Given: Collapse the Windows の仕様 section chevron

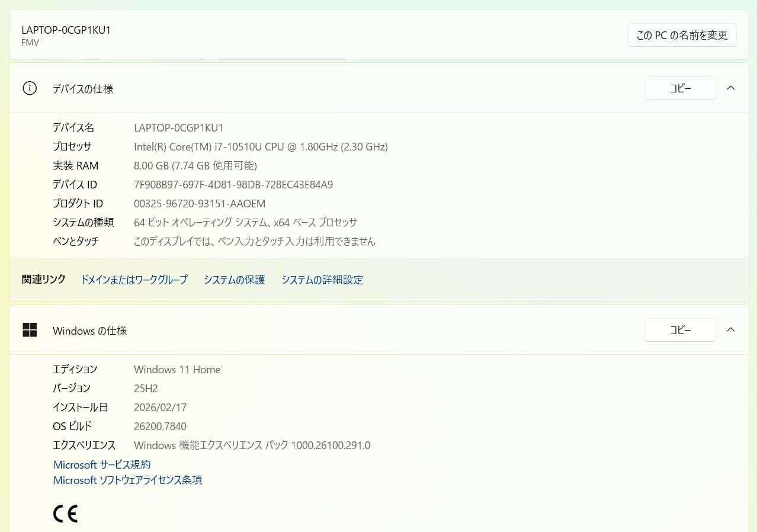Looking at the screenshot, I should tap(730, 330).
